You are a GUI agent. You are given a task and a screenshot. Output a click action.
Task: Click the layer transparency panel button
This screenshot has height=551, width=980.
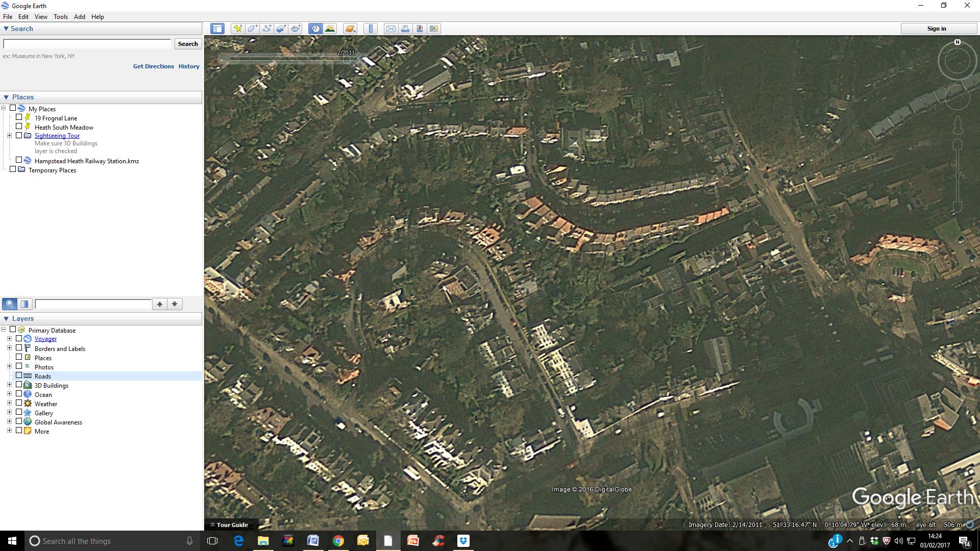point(24,304)
